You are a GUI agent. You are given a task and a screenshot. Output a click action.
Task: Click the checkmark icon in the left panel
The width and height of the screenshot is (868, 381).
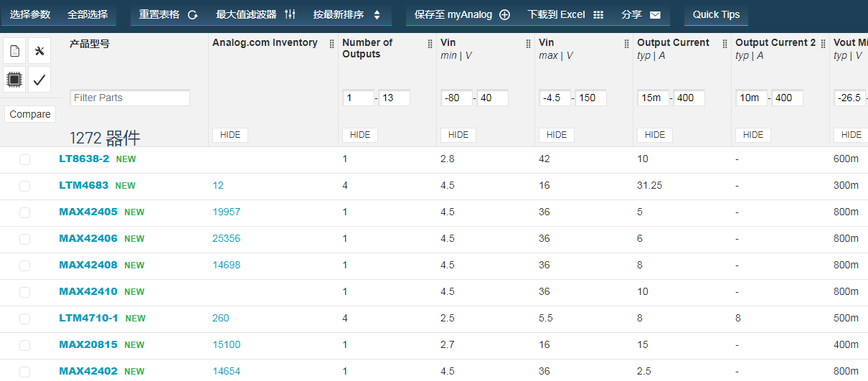click(39, 79)
